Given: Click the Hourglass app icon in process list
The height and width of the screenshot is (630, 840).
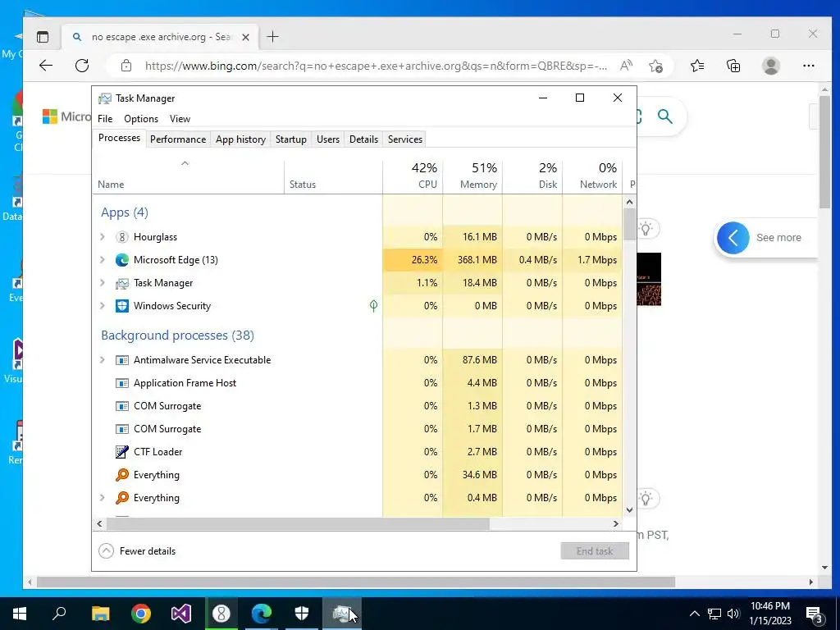Looking at the screenshot, I should (122, 237).
